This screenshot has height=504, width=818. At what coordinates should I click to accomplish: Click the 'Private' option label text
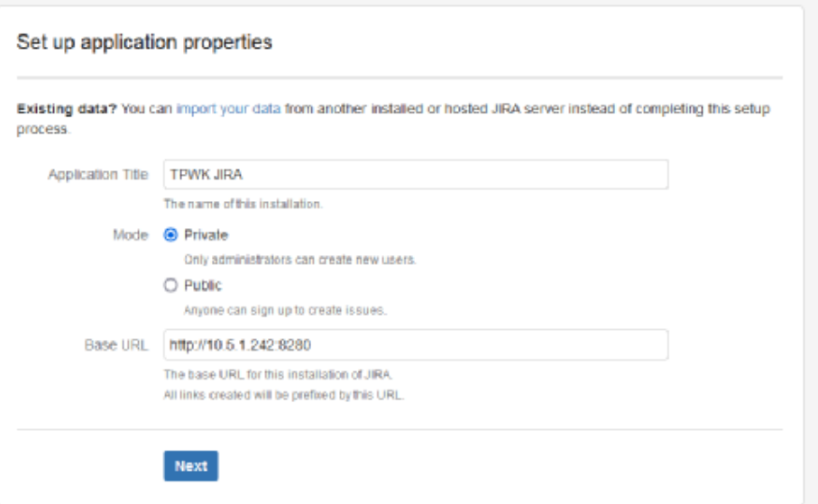(207, 234)
